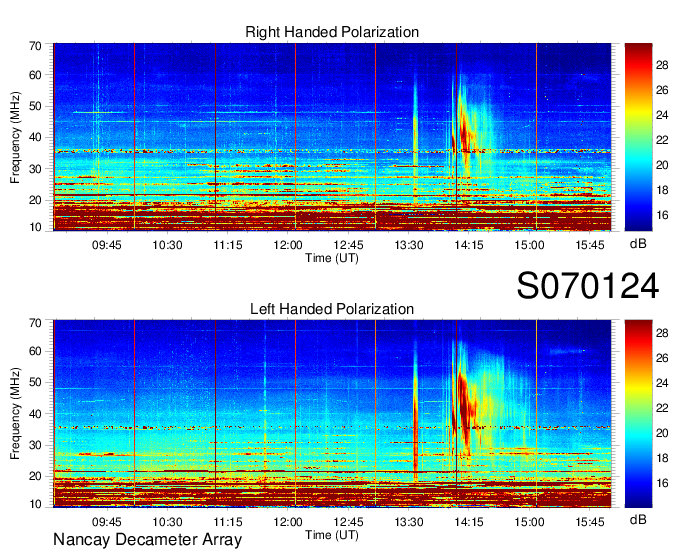
Task: Click the '20' frequency tick of Left Handed plot
Action: pyautogui.click(x=35, y=476)
